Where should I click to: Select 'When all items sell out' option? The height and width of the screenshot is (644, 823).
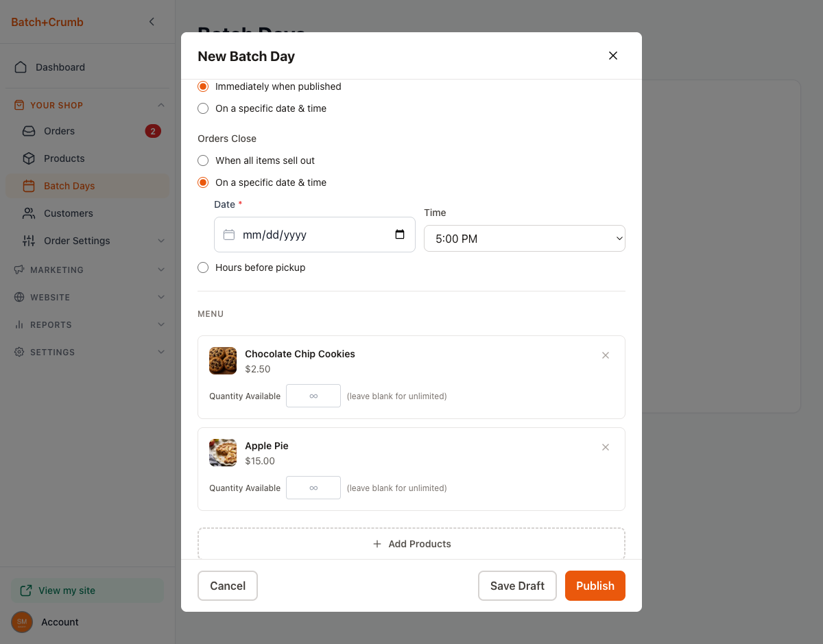tap(203, 160)
